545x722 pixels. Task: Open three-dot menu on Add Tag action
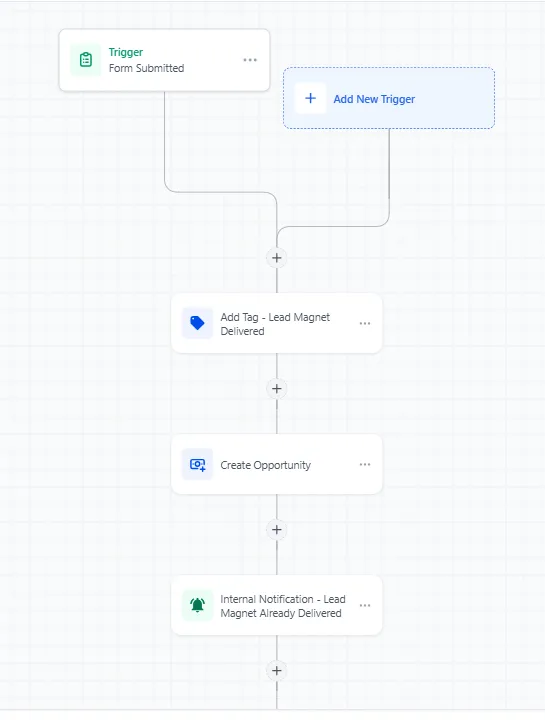pyautogui.click(x=365, y=323)
